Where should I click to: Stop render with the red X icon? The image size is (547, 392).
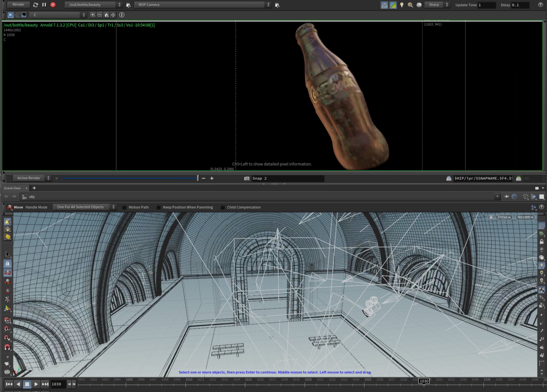click(53, 5)
